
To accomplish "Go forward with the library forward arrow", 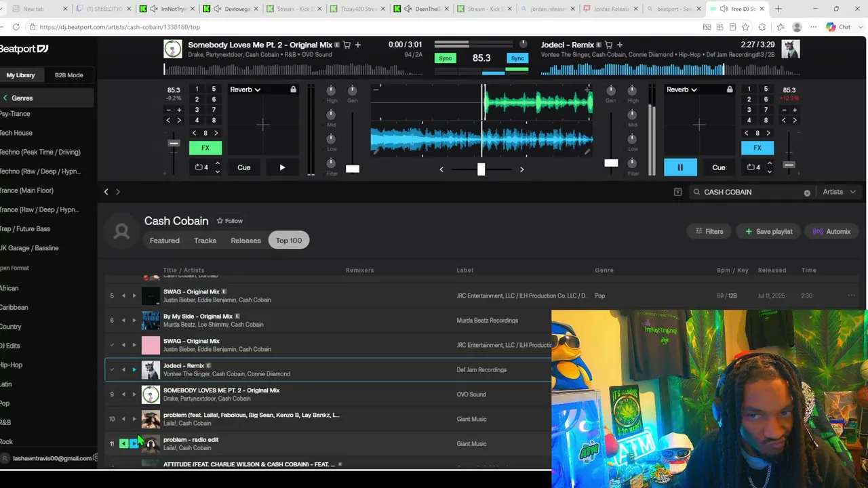I will click(117, 192).
